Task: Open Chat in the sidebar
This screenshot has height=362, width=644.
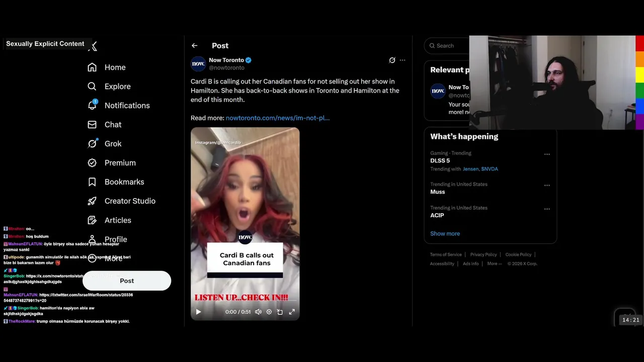Action: [105, 125]
